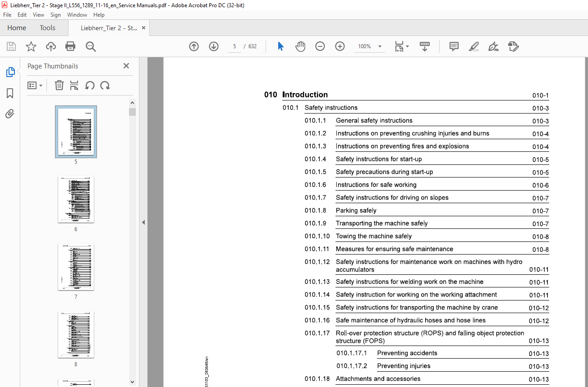Viewport: 588px width, 387px height.
Task: Rotate page counterclockwise
Action: (90, 85)
